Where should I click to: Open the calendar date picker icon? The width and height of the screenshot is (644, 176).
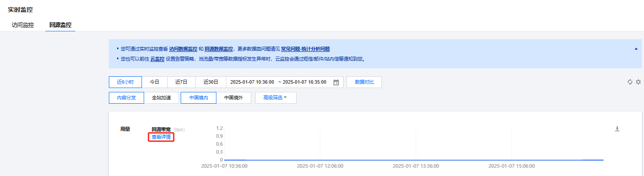[336, 82]
